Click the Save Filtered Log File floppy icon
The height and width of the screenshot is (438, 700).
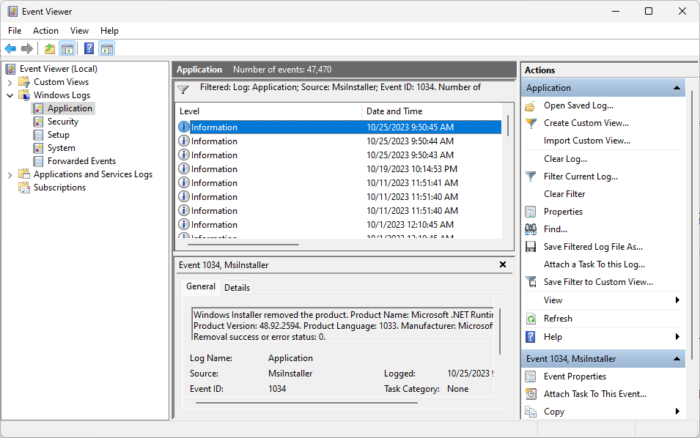[x=531, y=247]
